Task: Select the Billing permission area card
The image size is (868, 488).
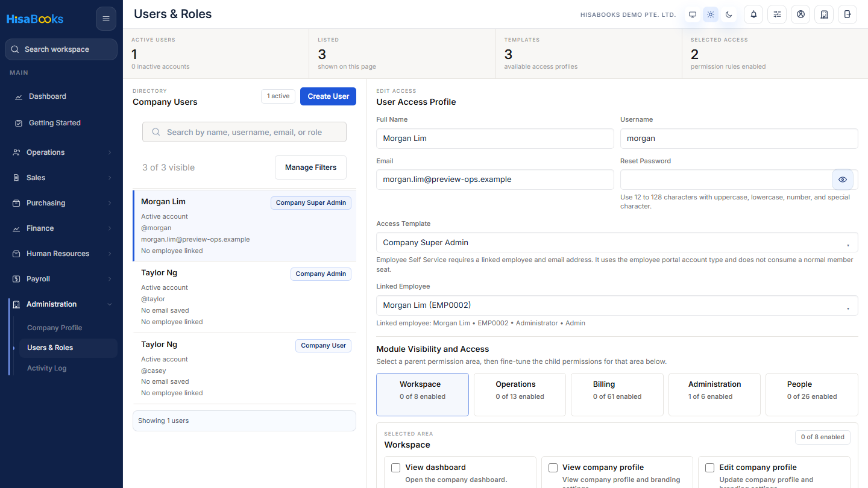Action: click(617, 395)
